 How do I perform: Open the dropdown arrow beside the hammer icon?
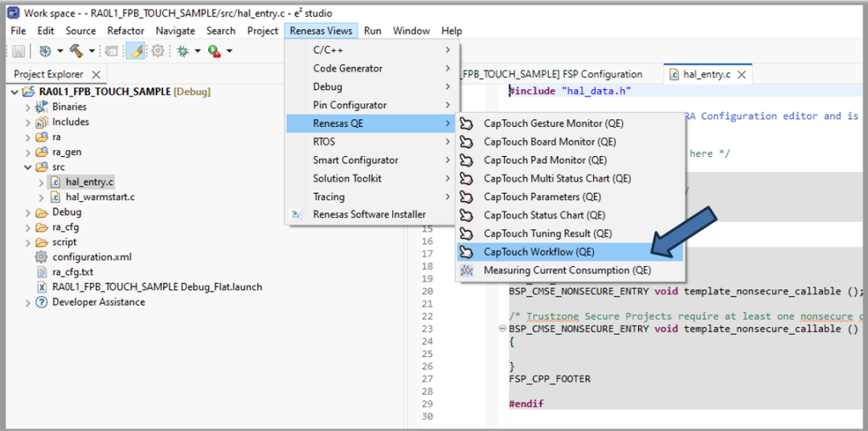point(91,51)
